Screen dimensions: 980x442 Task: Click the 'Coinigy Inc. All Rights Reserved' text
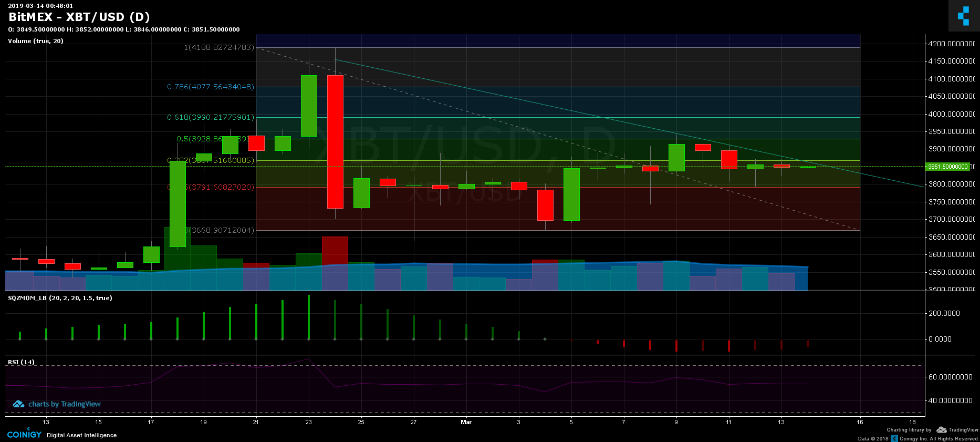(x=939, y=438)
